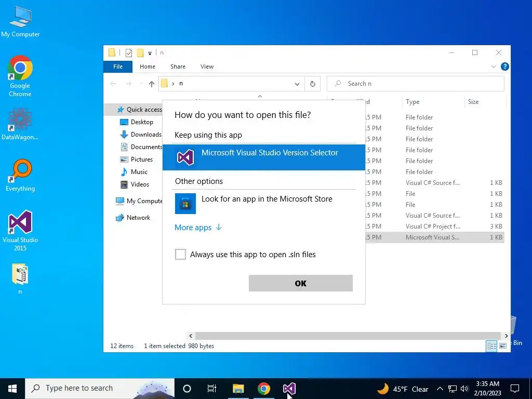
Task: Open Videos in navigation pane
Action: click(135, 184)
